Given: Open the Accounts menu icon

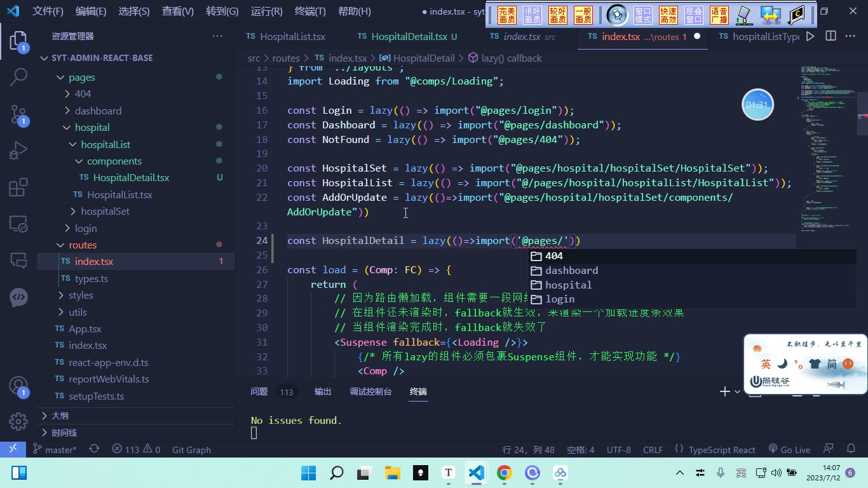Looking at the screenshot, I should coord(18,387).
